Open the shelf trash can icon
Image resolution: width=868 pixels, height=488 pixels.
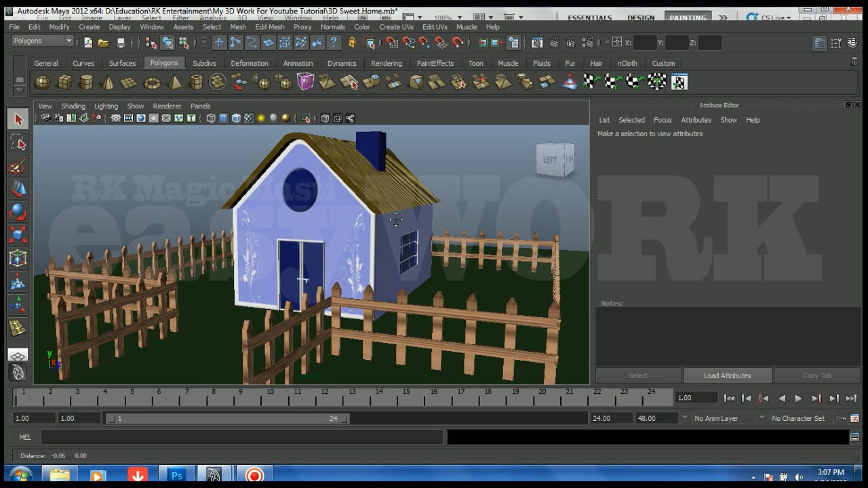coord(854,61)
